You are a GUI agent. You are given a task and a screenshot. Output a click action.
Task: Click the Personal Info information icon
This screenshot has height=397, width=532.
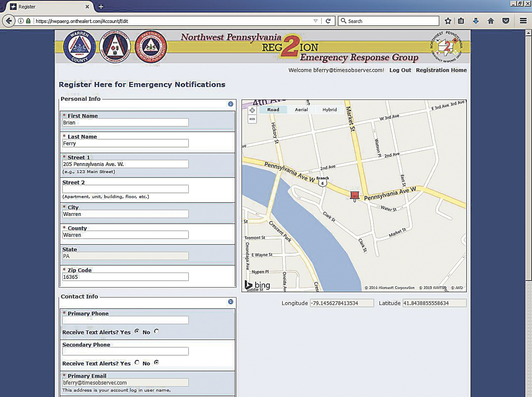pos(230,104)
